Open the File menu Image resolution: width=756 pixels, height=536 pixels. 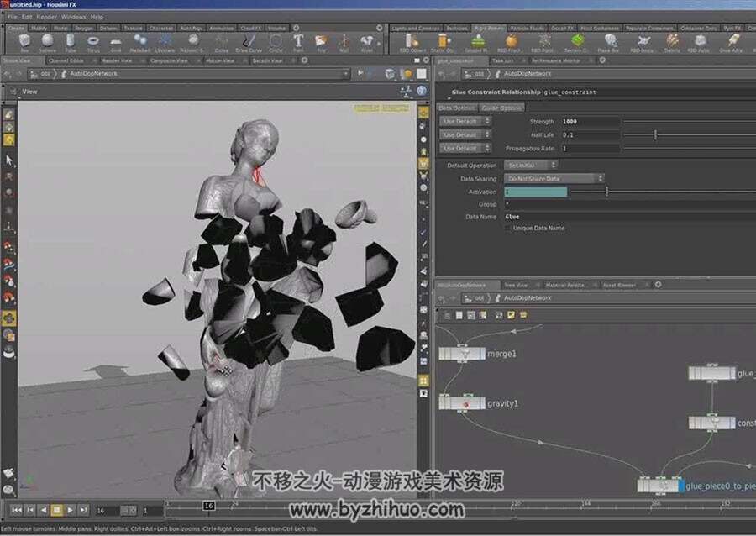(x=13, y=17)
